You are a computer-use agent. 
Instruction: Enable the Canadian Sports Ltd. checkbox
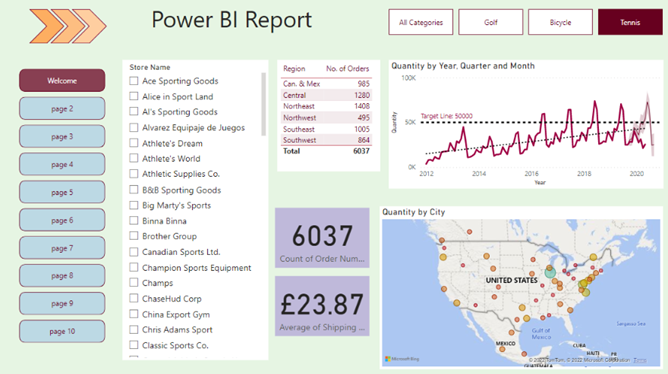134,252
